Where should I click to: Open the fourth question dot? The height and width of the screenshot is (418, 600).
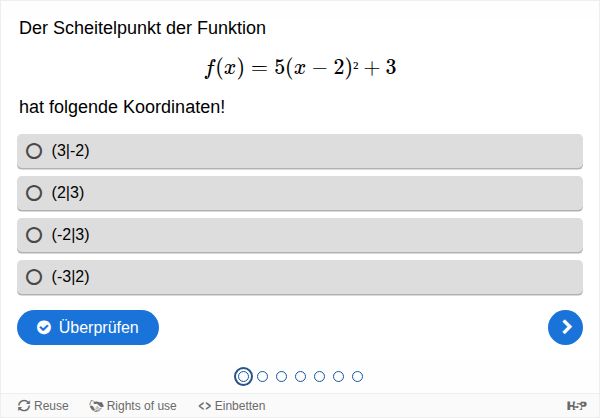pos(300,376)
